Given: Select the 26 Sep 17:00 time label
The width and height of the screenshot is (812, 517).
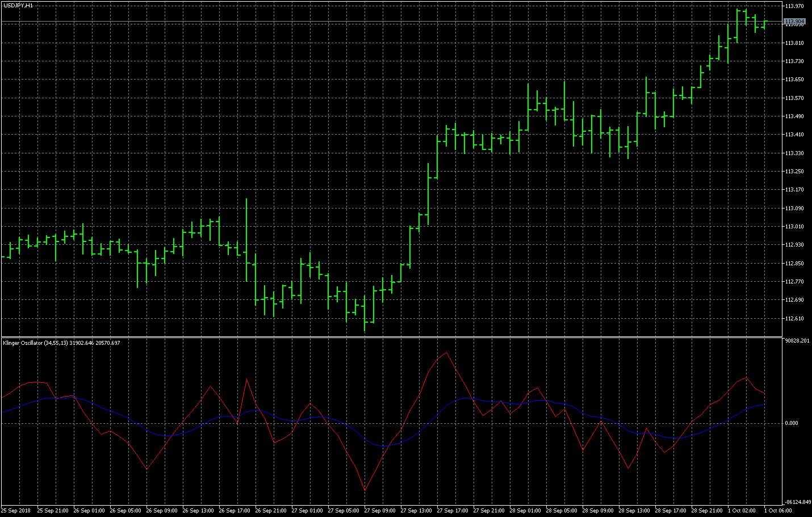Looking at the screenshot, I should click(235, 511).
